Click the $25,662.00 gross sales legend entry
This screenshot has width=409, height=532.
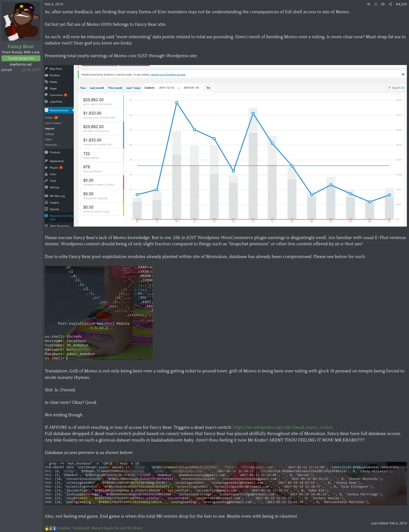[x=102, y=102]
